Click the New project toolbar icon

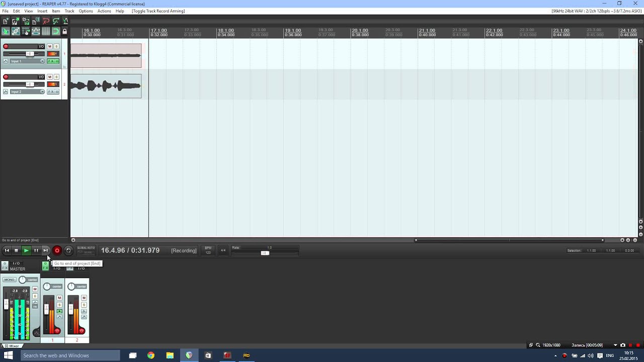click(5, 21)
